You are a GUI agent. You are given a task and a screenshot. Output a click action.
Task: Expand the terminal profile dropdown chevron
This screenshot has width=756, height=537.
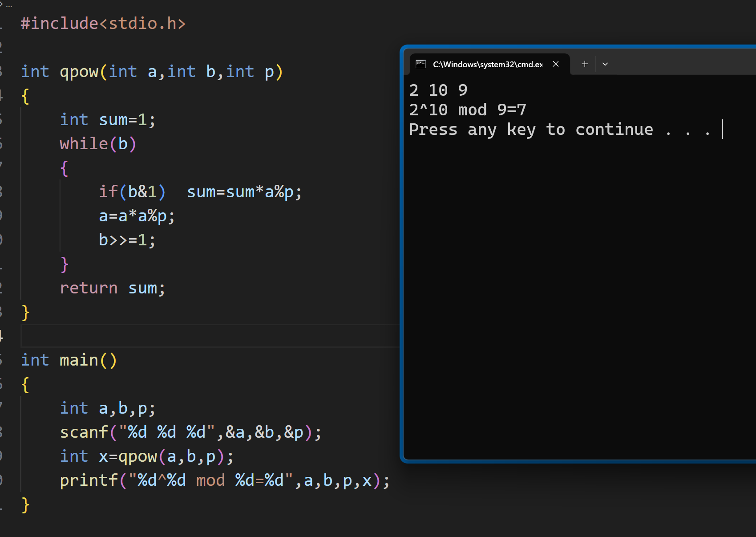[x=605, y=64]
